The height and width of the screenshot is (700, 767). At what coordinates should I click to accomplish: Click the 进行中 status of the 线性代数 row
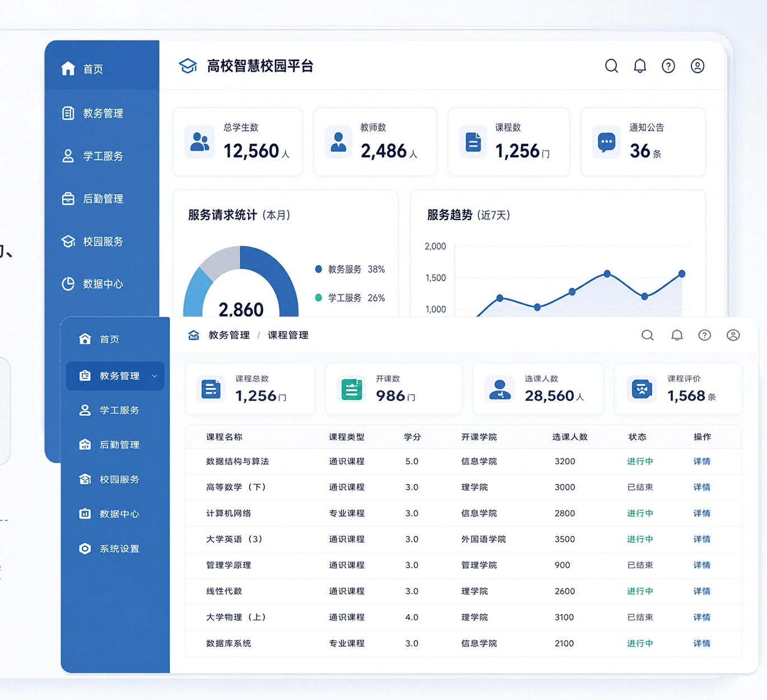[x=640, y=591]
